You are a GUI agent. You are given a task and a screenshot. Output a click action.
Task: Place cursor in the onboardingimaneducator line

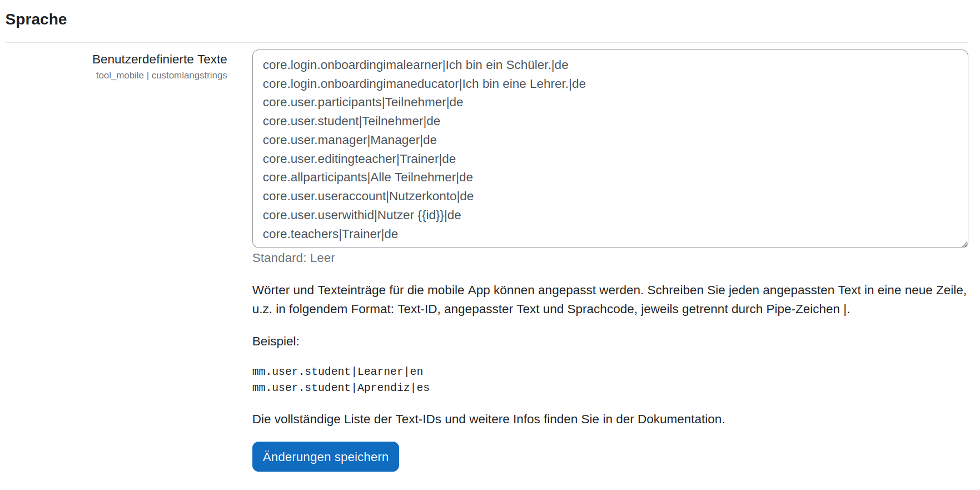tap(424, 84)
